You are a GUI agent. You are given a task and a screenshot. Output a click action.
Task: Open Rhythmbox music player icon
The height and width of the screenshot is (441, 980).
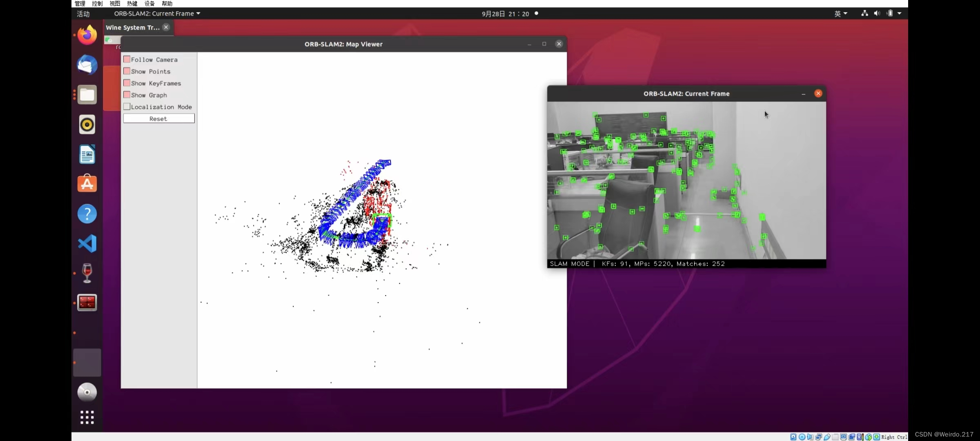click(87, 125)
